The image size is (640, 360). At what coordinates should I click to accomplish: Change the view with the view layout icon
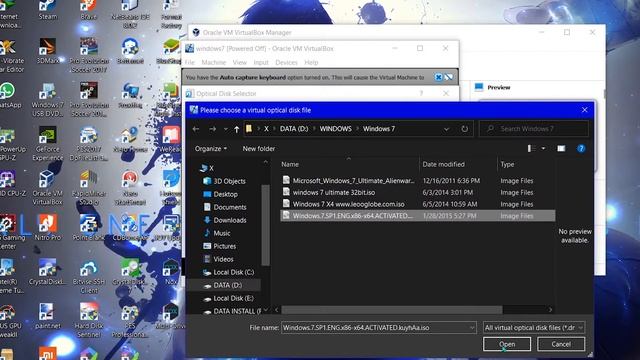pos(531,149)
